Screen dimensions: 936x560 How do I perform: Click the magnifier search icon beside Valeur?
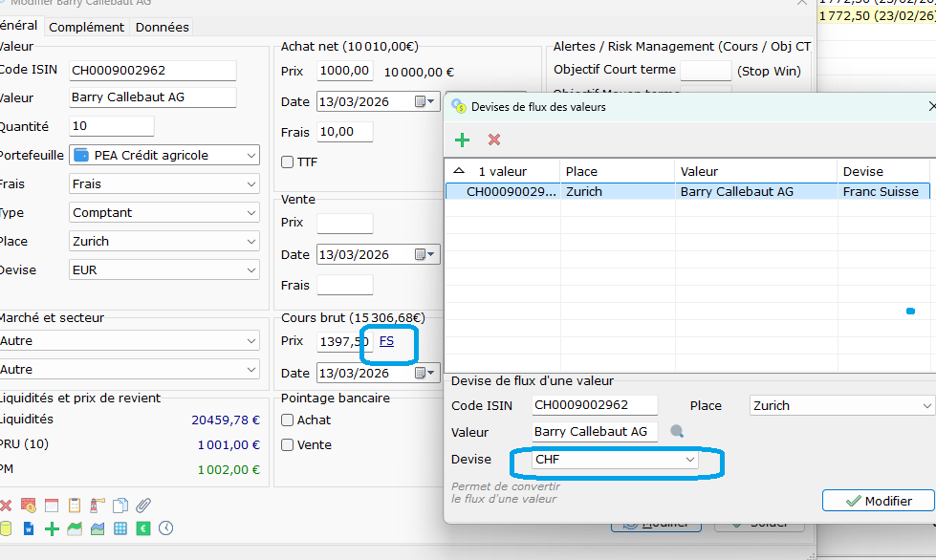pyautogui.click(x=676, y=431)
